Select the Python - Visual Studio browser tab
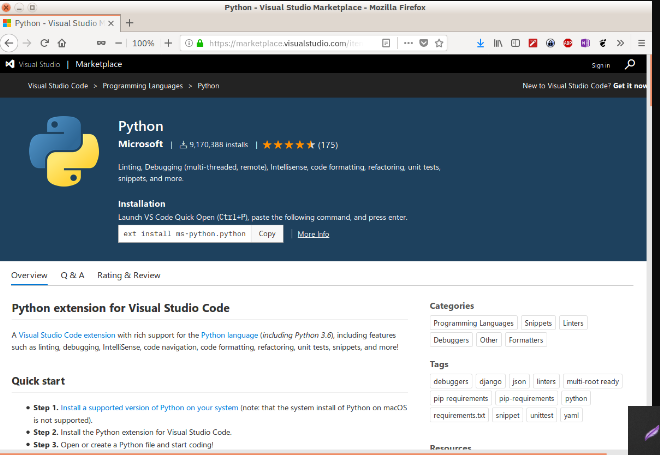This screenshot has width=660, height=455. (x=60, y=23)
